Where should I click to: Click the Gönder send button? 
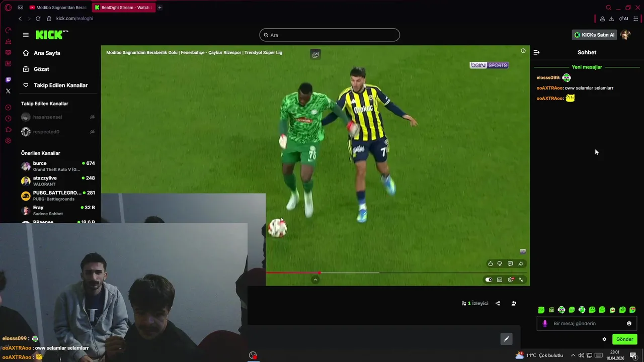tap(624, 339)
